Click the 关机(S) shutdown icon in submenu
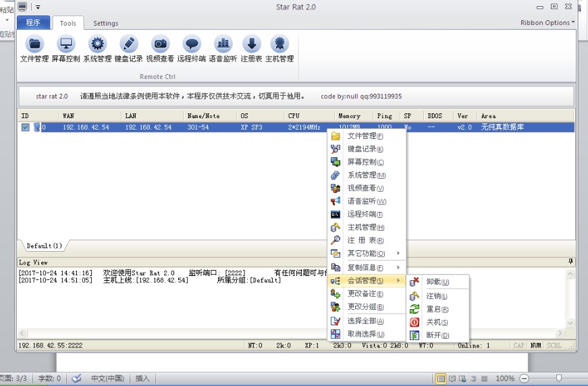 415,323
